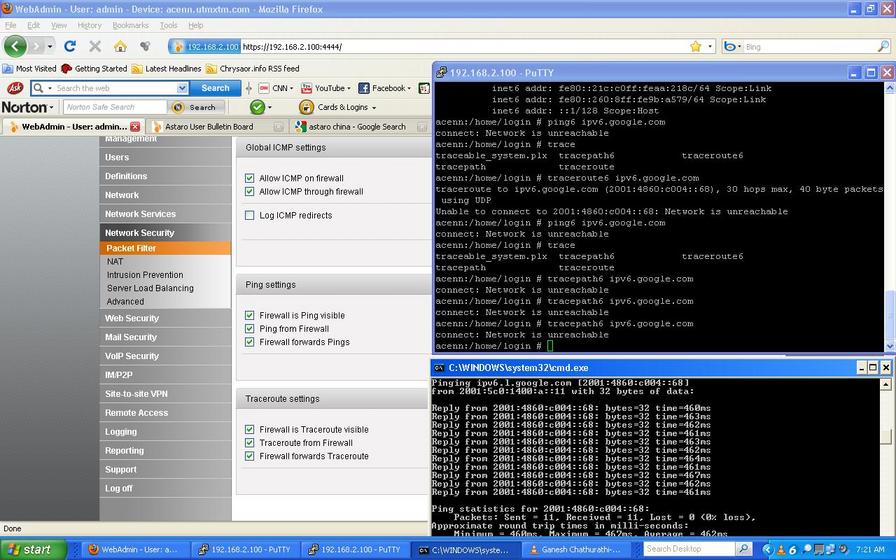The width and height of the screenshot is (896, 560).
Task: Click the Firefox back arrow button
Action: 15,46
